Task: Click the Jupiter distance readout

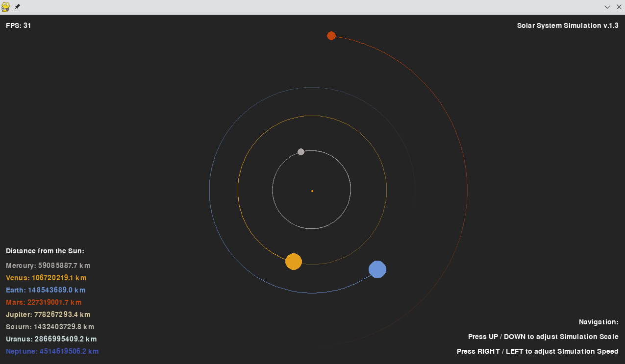Action: coord(48,315)
